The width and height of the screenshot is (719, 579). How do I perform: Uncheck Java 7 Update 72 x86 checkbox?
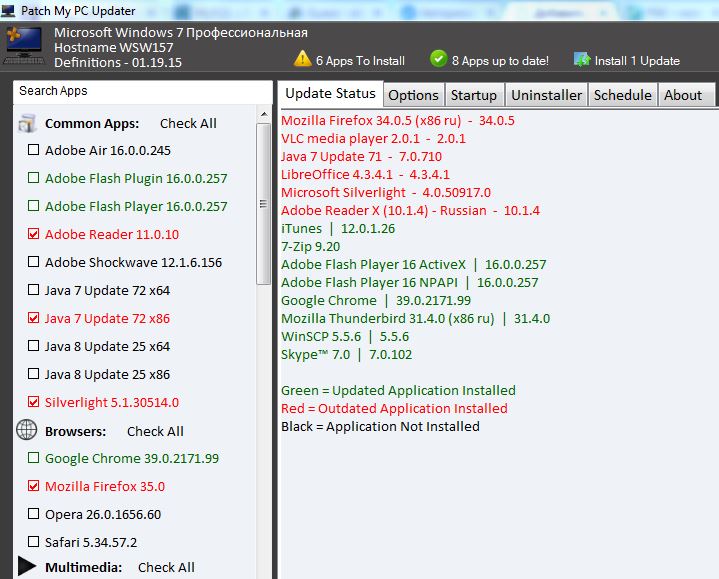(33, 317)
